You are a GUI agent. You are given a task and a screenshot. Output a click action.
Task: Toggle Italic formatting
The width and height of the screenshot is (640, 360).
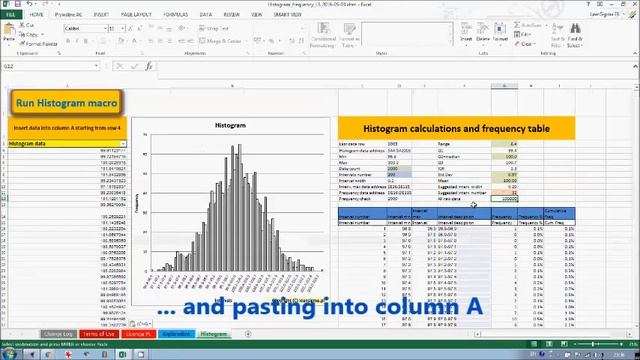pos(77,41)
